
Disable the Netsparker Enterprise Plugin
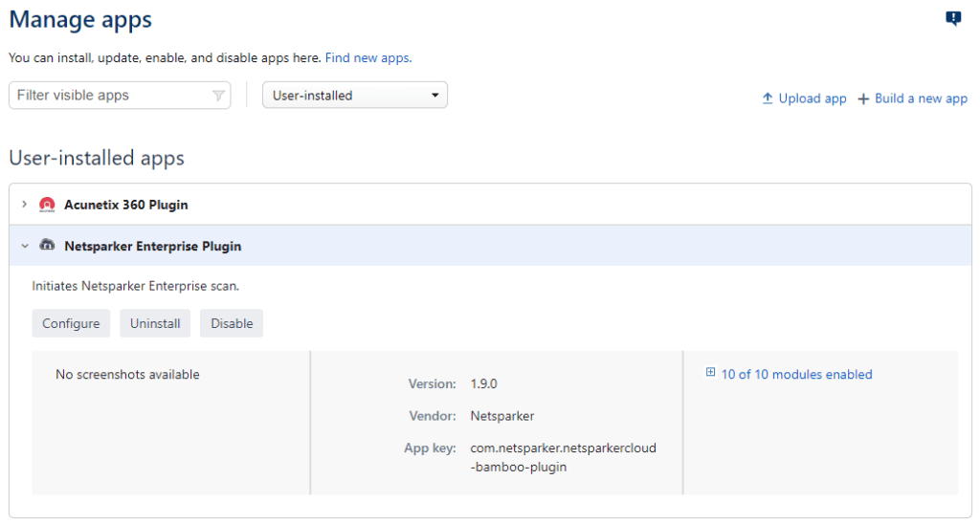point(232,323)
